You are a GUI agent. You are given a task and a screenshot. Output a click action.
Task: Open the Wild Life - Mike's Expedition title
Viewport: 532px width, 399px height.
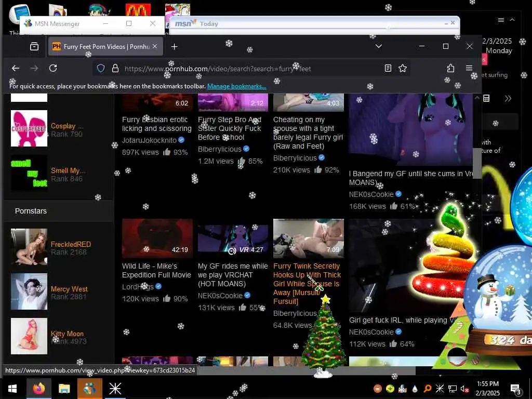[x=156, y=270]
